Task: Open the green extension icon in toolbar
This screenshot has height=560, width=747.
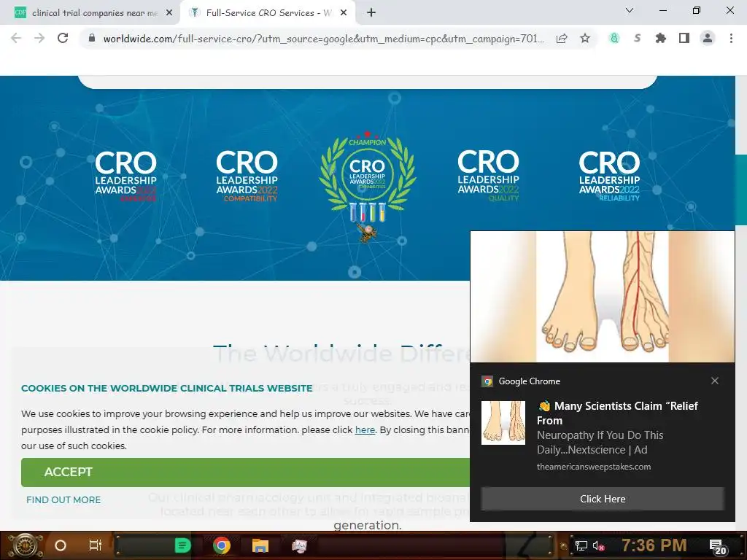Action: pos(614,38)
